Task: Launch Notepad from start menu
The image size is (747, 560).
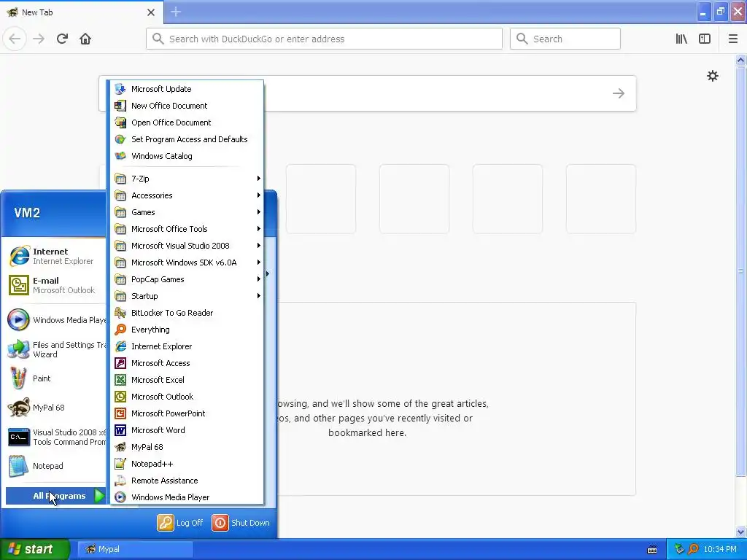Action: [x=55, y=466]
